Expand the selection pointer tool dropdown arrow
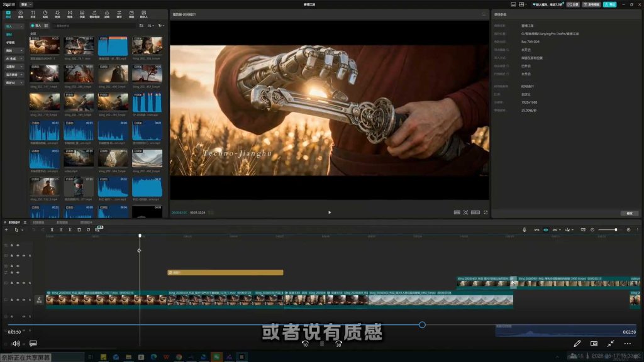This screenshot has width=644, height=362. click(22, 230)
